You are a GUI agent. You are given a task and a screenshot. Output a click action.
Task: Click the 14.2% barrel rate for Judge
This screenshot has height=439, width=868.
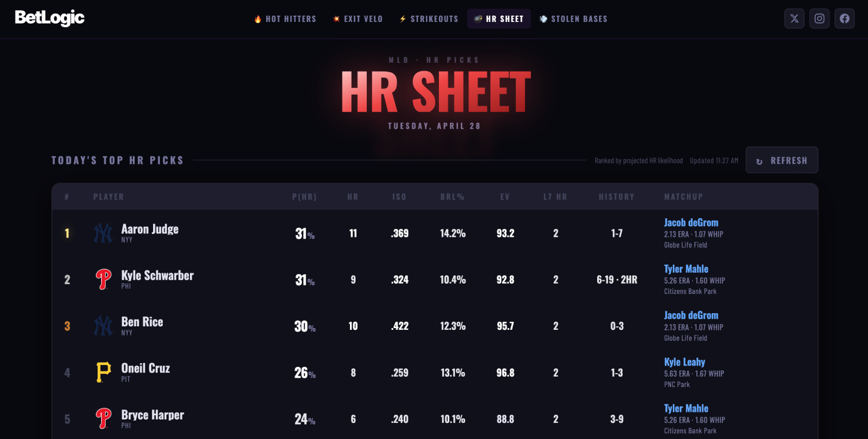(453, 233)
